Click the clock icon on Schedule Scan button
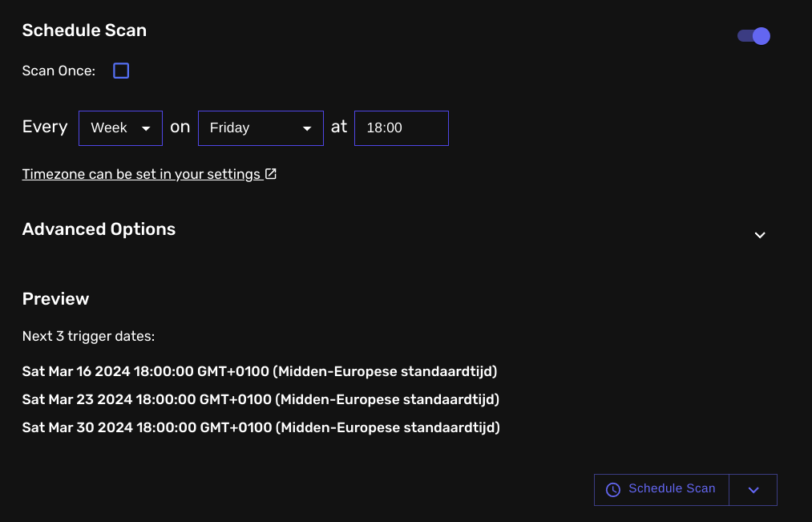 tap(612, 489)
